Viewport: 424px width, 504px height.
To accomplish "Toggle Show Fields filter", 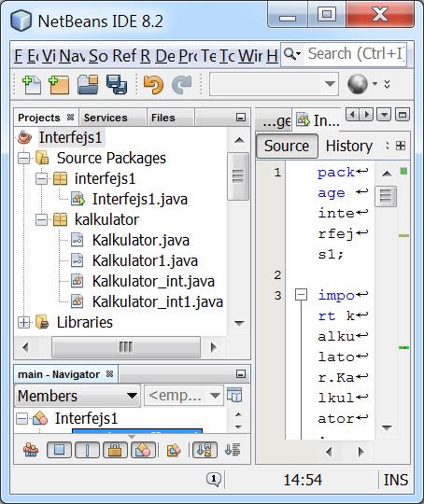I will tap(59, 450).
